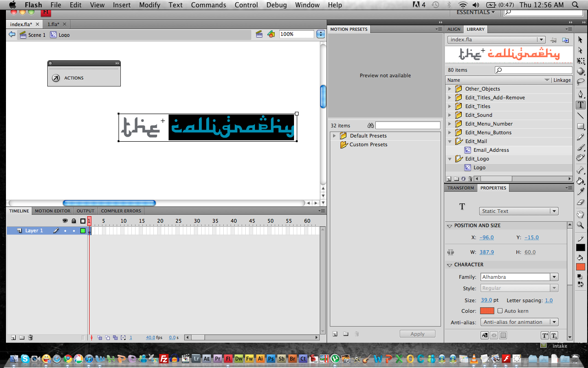Choose the Paint Bucket tool

pos(581,181)
